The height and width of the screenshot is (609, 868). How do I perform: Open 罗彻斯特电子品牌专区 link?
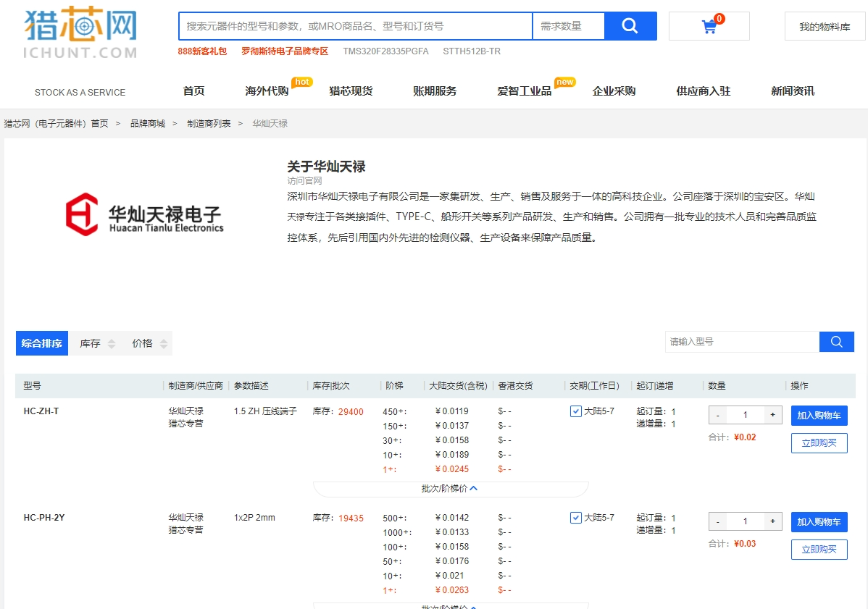pyautogui.click(x=285, y=51)
